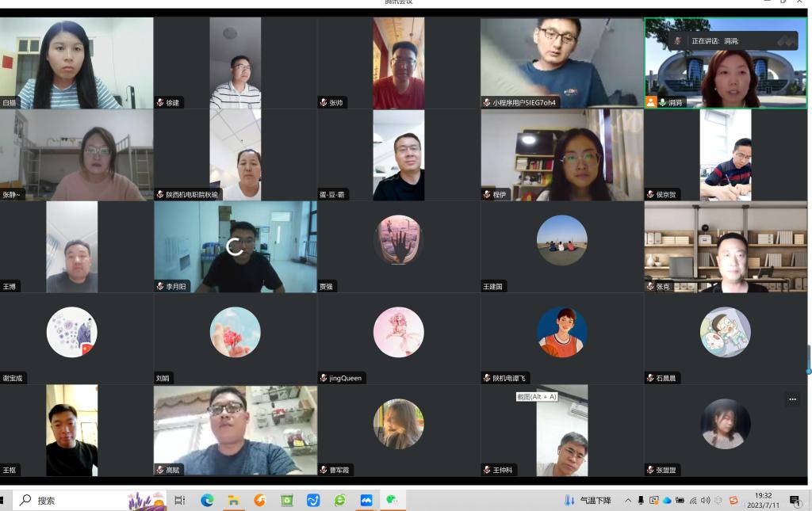Launch Microsoft Edge from the taskbar
Screen dimensions: 812x511
[x=207, y=501]
